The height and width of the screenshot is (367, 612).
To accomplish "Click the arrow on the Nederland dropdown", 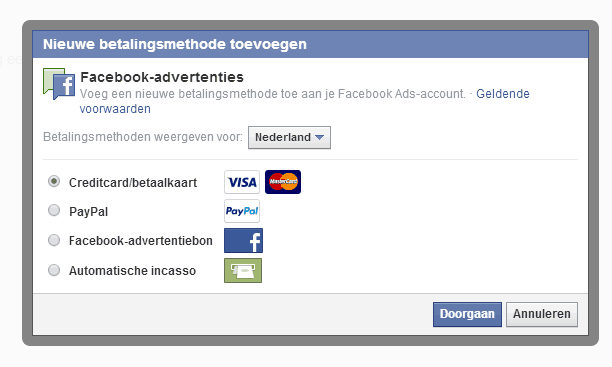I will click(x=319, y=137).
